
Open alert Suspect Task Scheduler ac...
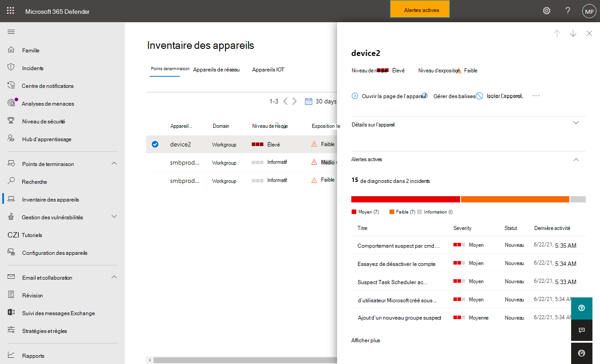392,282
